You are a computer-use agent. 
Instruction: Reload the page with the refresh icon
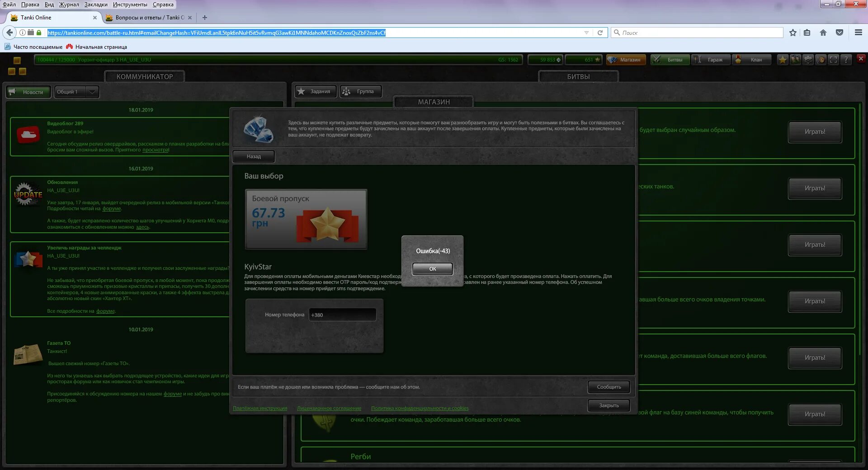tap(600, 33)
